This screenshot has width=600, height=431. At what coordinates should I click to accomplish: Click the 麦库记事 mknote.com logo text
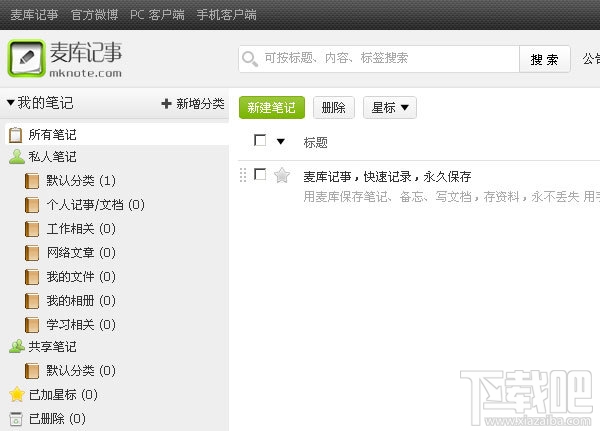click(x=86, y=59)
